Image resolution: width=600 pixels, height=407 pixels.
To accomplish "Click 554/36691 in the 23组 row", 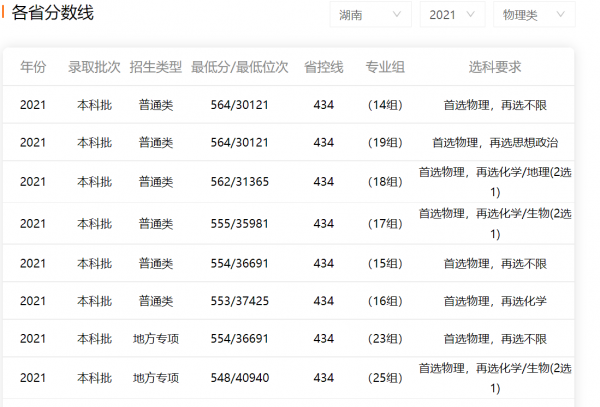I will coord(240,339).
